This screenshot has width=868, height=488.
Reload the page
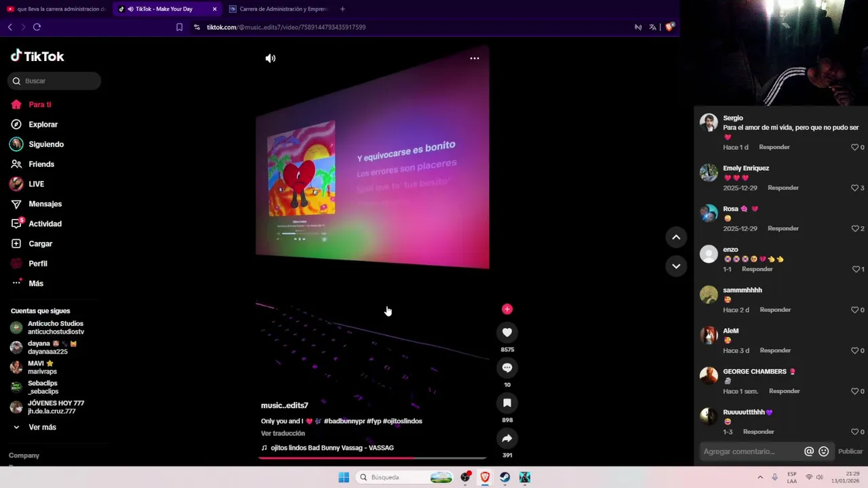pos(37,27)
